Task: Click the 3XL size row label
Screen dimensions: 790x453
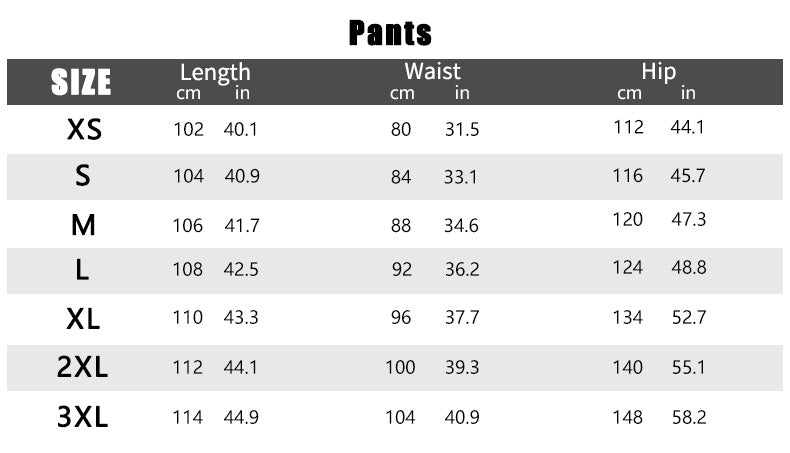Action: pos(83,417)
